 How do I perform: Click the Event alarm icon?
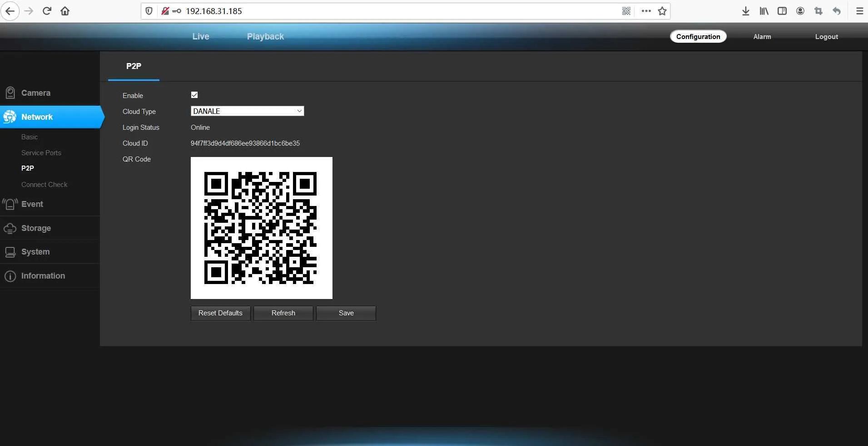pos(10,204)
